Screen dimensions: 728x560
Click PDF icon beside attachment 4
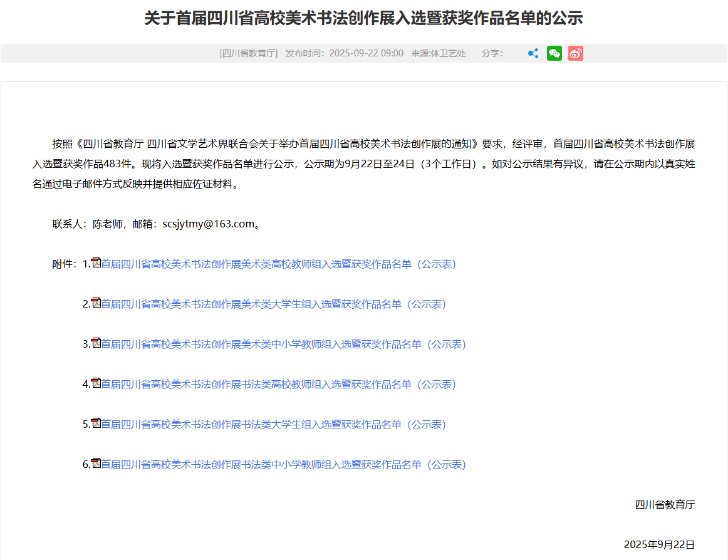(x=96, y=383)
